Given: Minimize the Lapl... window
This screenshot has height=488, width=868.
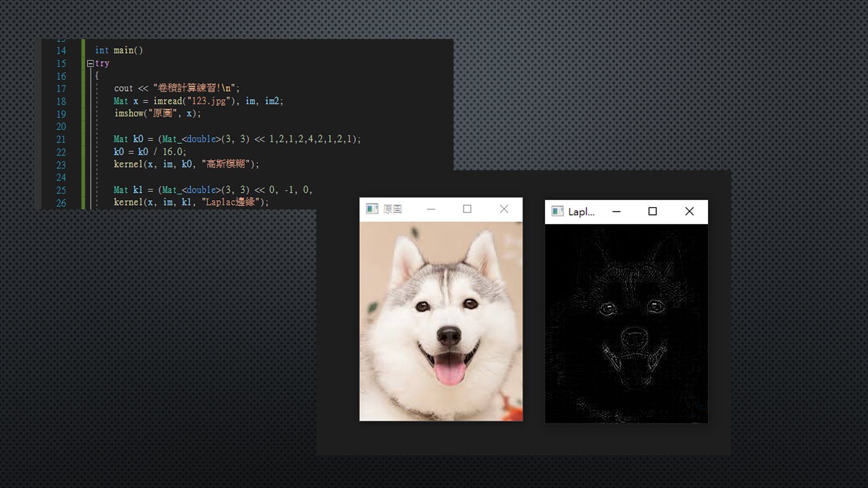Looking at the screenshot, I should click(616, 211).
